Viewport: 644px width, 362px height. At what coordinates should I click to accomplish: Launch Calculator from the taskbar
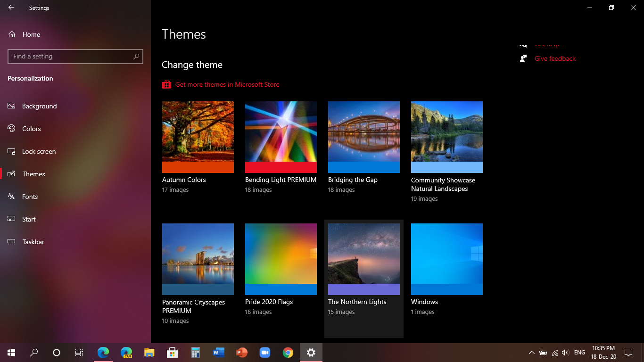tap(195, 353)
